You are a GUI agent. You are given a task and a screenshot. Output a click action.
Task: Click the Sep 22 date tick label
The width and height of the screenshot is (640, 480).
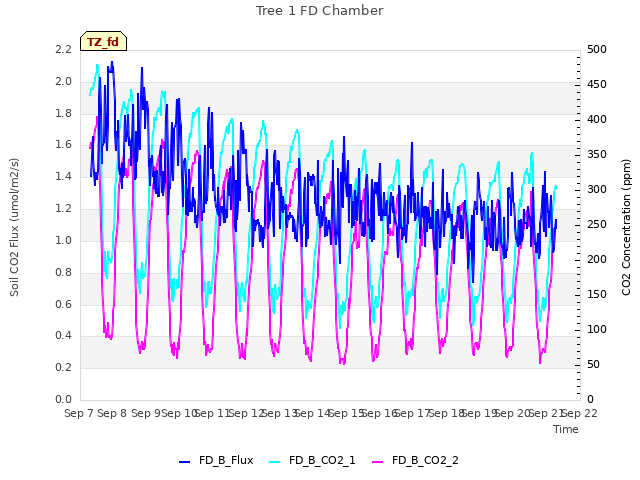[580, 413]
